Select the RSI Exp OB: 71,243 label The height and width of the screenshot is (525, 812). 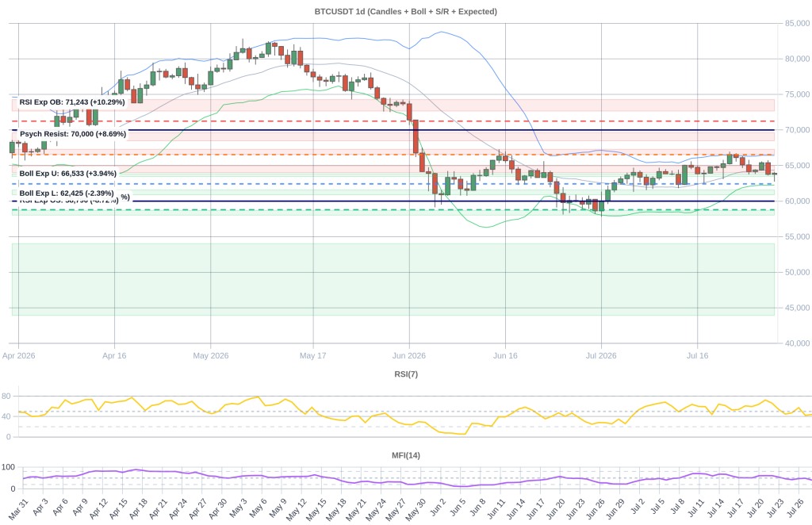[72, 102]
